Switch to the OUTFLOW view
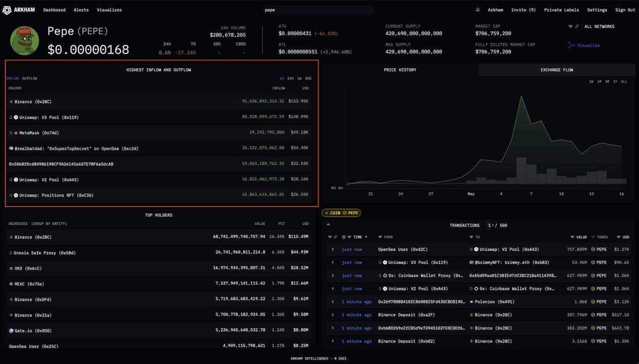The width and height of the screenshot is (639, 364). point(30,78)
